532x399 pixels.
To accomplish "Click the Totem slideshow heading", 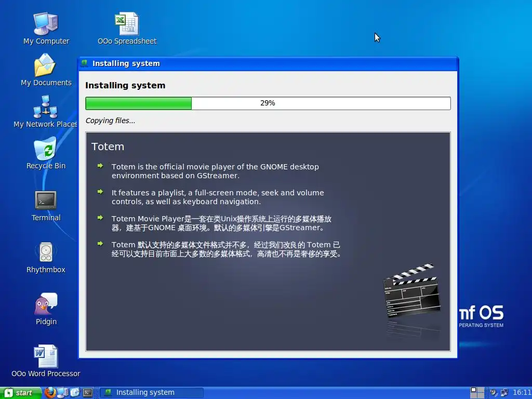I will click(x=108, y=147).
